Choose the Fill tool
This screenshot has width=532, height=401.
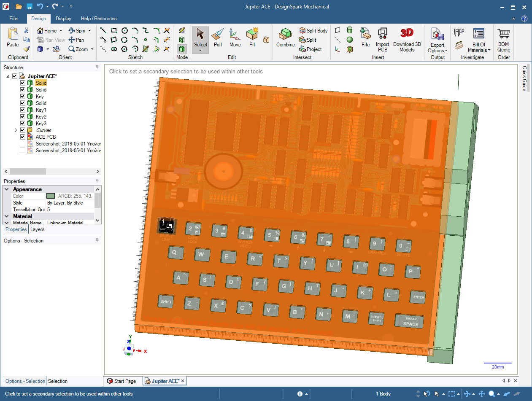(252, 38)
